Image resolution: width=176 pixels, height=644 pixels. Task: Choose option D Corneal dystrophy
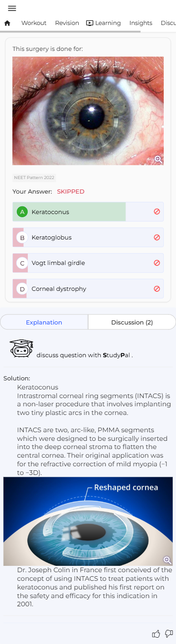[x=88, y=289]
